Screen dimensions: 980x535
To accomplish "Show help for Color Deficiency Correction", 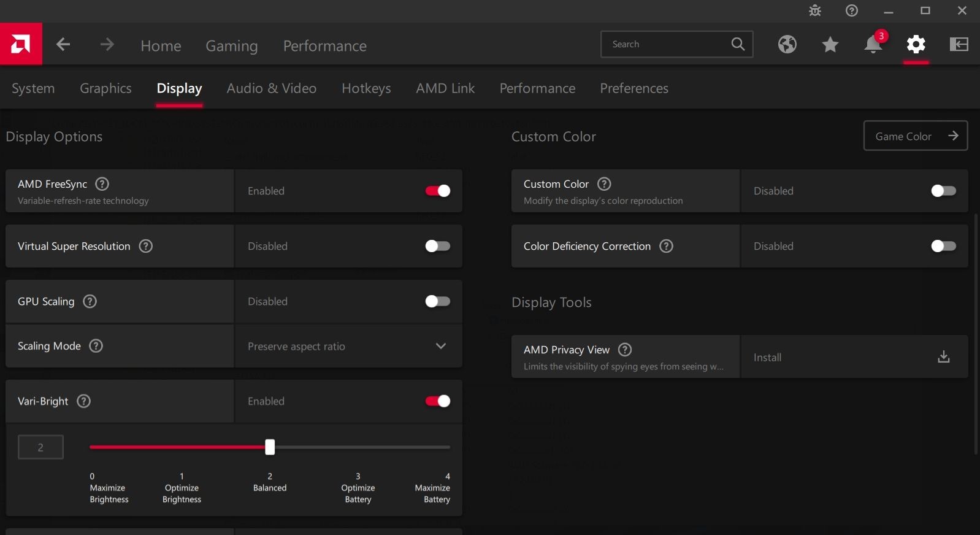I will click(666, 246).
